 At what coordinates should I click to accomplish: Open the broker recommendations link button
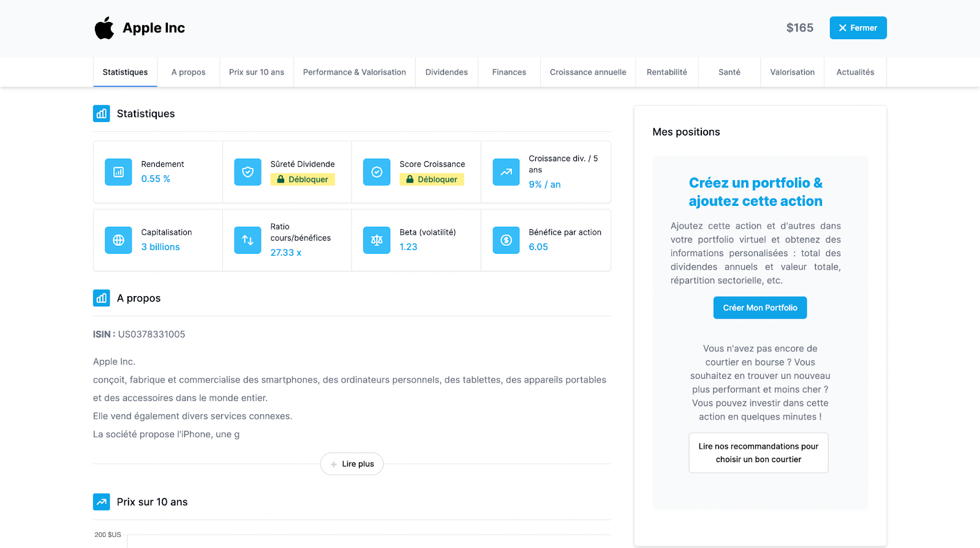point(759,453)
